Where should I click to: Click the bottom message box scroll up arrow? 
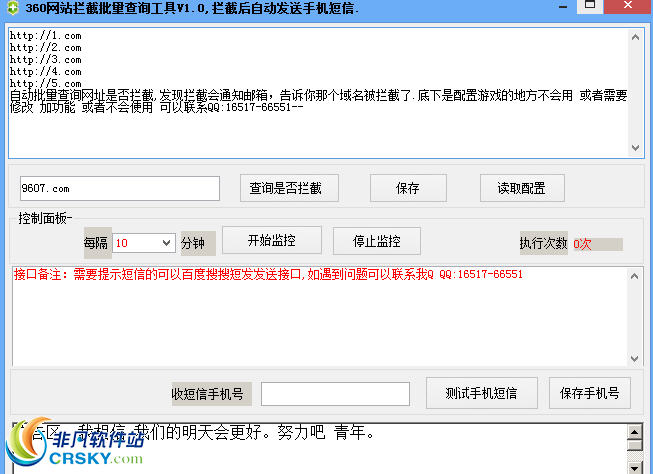(634, 432)
